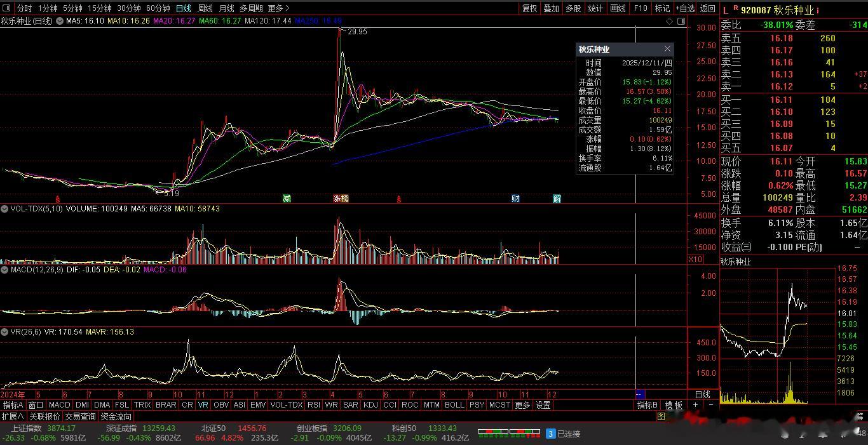Click the plus zoom-in button

click(x=695, y=404)
